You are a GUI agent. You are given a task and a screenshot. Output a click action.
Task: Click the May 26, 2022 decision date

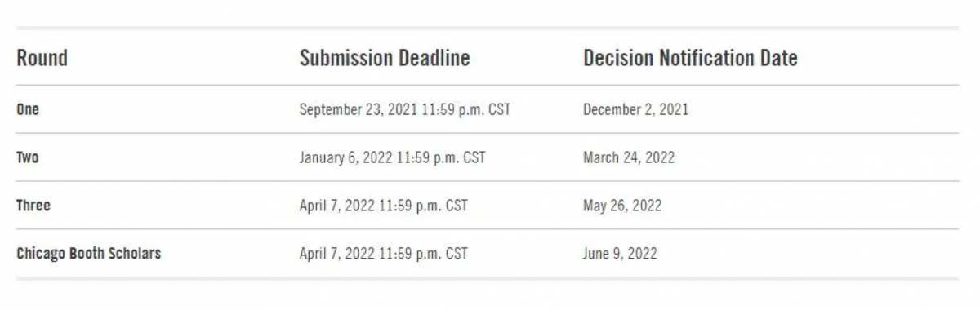[622, 206]
